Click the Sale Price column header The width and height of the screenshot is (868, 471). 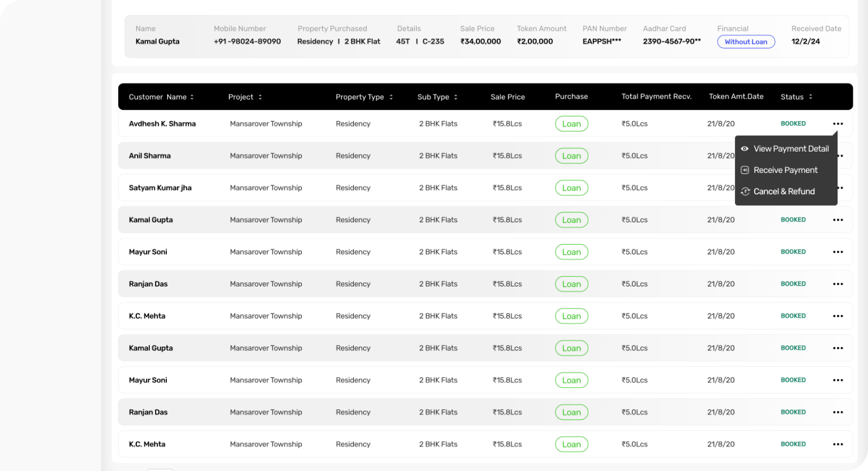507,97
